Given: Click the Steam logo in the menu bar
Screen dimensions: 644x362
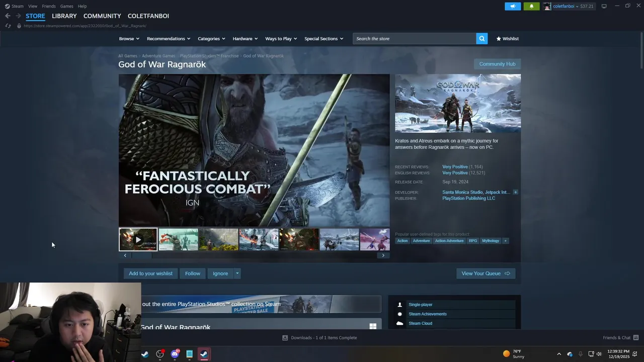Looking at the screenshot, I should coord(7,6).
